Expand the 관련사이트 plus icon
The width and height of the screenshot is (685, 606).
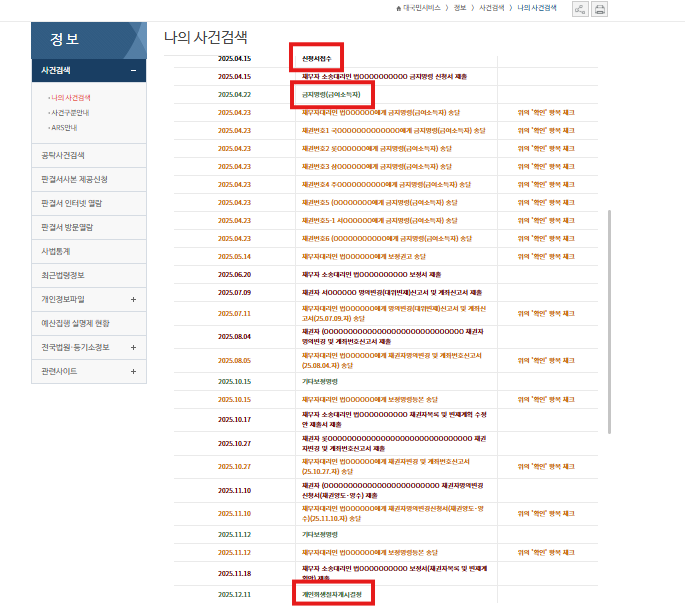click(x=133, y=372)
